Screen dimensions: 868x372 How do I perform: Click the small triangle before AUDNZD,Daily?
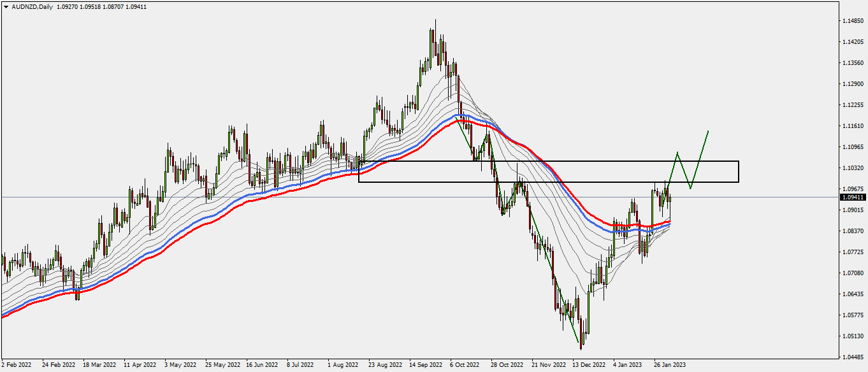(6, 6)
